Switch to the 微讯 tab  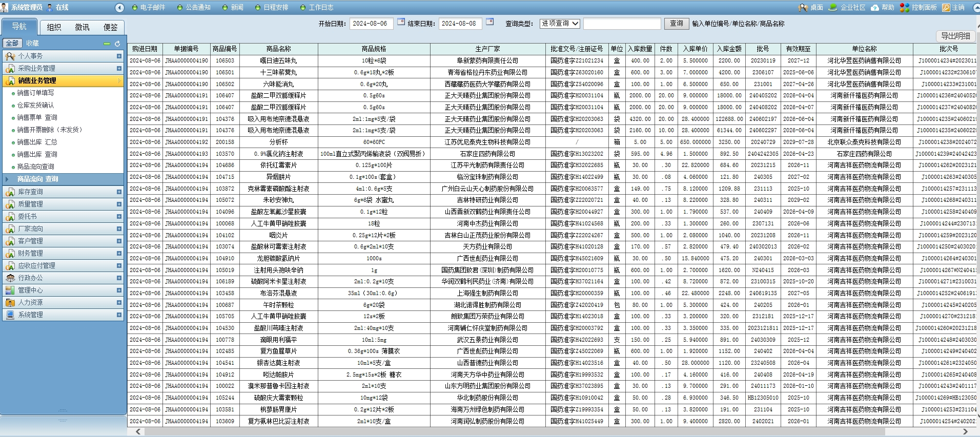82,27
